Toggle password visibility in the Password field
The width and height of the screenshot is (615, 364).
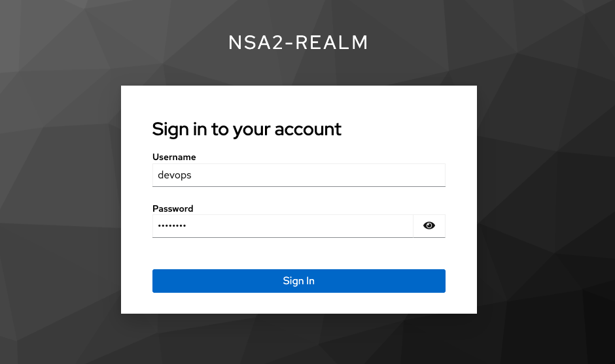pyautogui.click(x=429, y=225)
